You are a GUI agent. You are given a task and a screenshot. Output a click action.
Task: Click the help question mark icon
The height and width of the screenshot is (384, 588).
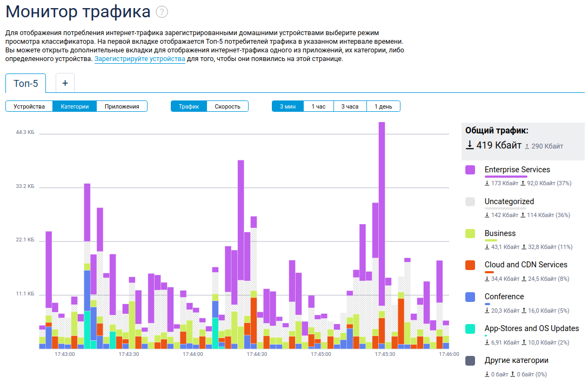162,12
